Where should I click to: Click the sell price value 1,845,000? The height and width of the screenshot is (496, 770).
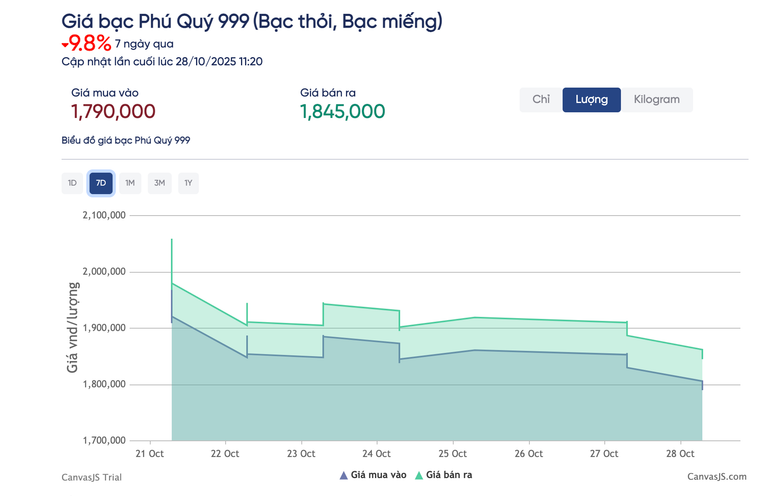[x=342, y=111]
